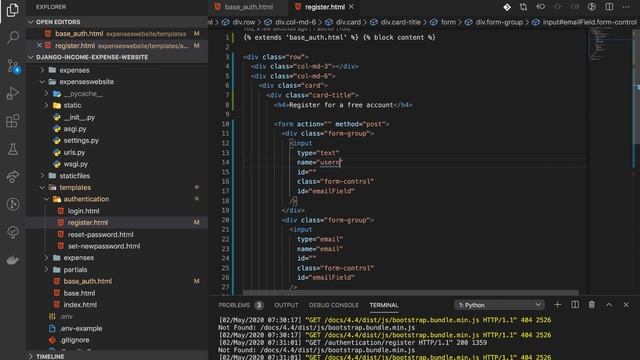The height and width of the screenshot is (360, 640).
Task: Open asgi.py file
Action: (75, 129)
